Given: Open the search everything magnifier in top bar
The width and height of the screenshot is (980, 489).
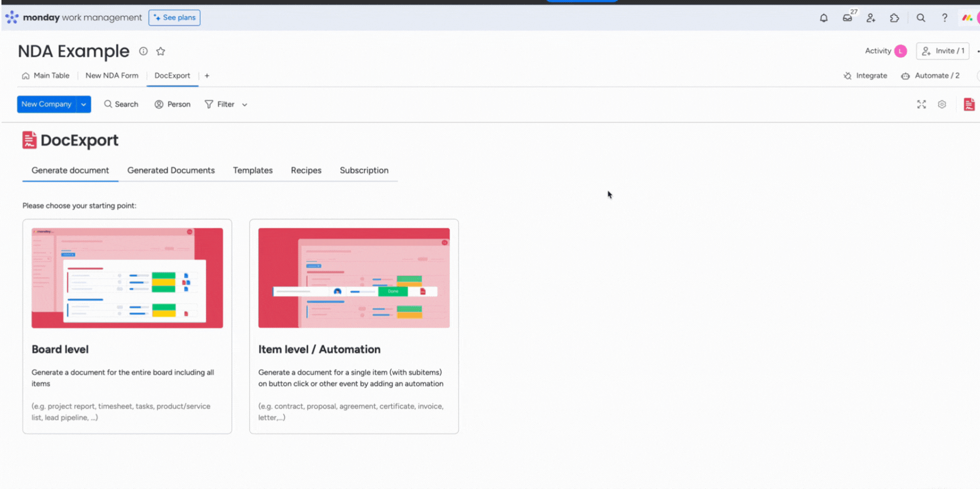Looking at the screenshot, I should (x=921, y=18).
